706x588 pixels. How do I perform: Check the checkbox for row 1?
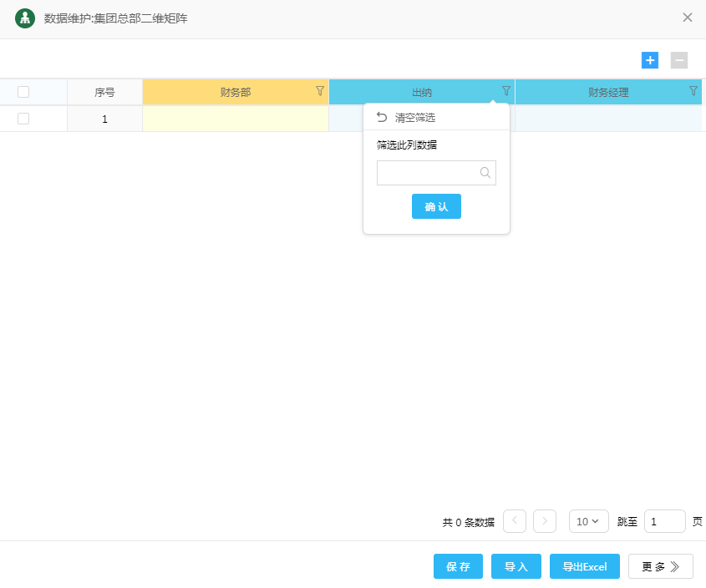(x=23, y=119)
